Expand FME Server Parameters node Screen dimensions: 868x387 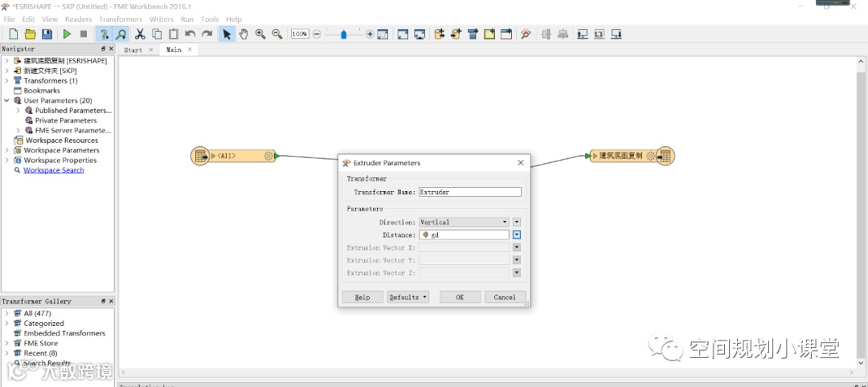click(18, 131)
